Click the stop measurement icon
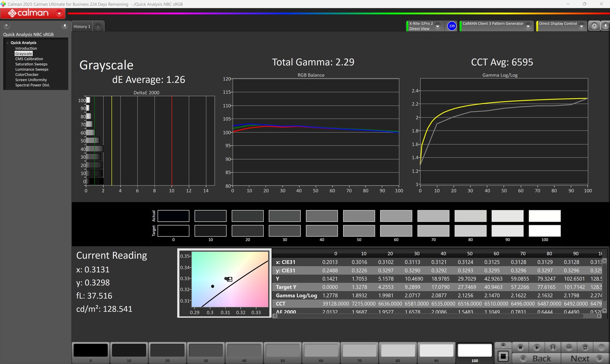 click(x=520, y=347)
